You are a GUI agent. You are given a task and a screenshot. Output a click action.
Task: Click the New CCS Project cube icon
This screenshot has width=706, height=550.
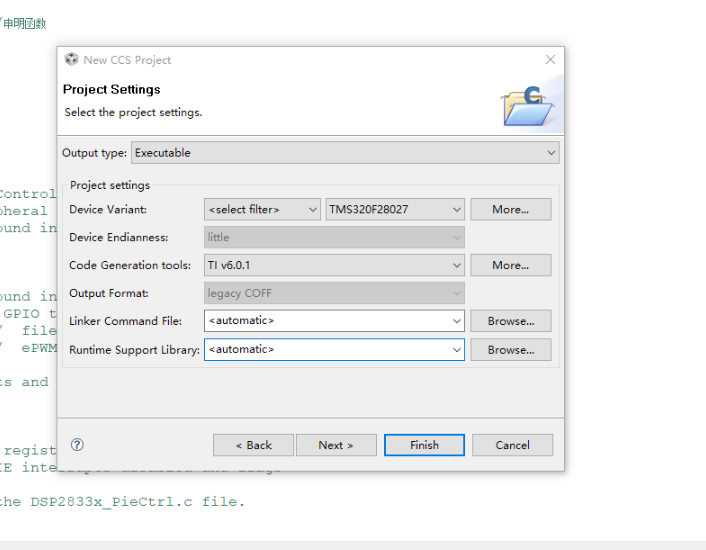click(71, 60)
